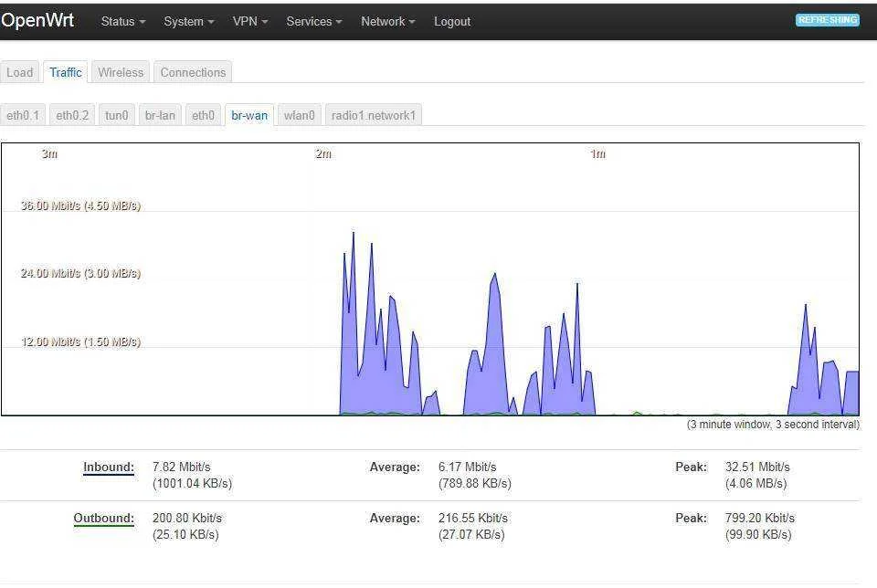
Task: Click (27.07 KB/s) average value
Action: (471, 534)
